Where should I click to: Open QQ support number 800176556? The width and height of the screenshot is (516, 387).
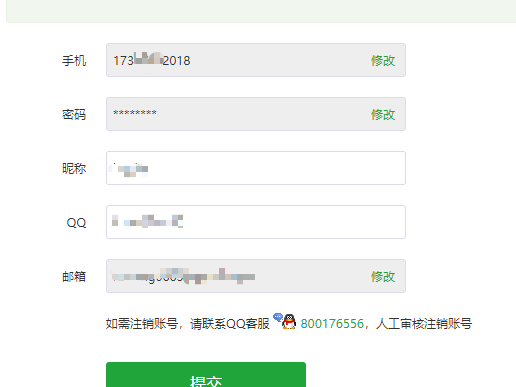(332, 324)
